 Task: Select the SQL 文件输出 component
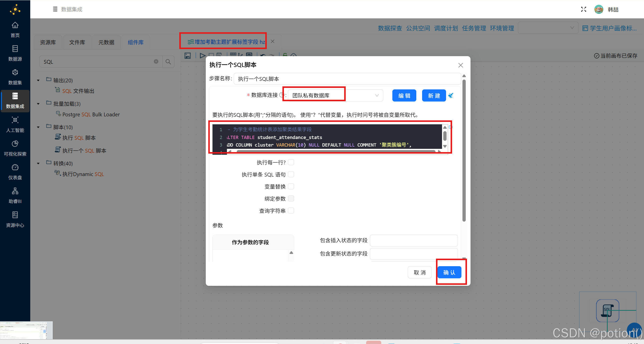75,91
